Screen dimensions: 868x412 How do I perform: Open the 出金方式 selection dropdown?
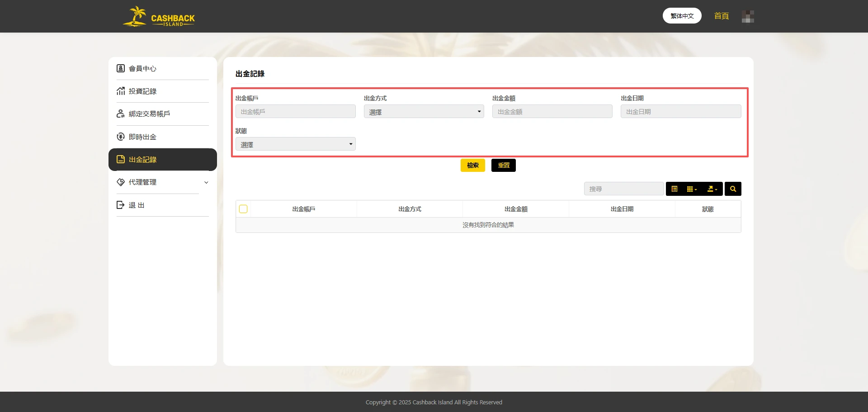click(423, 111)
